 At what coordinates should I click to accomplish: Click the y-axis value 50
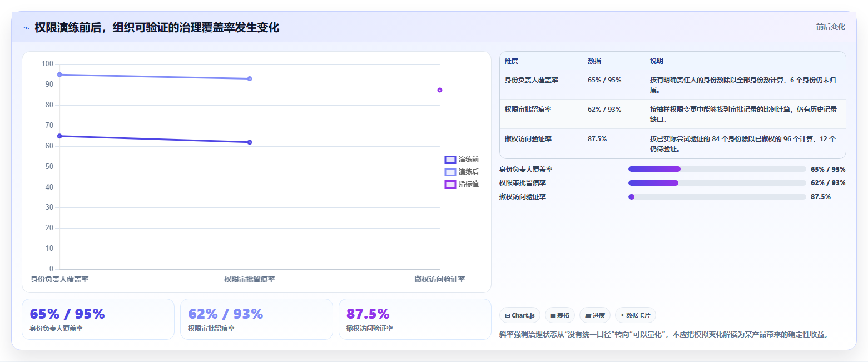(x=49, y=167)
